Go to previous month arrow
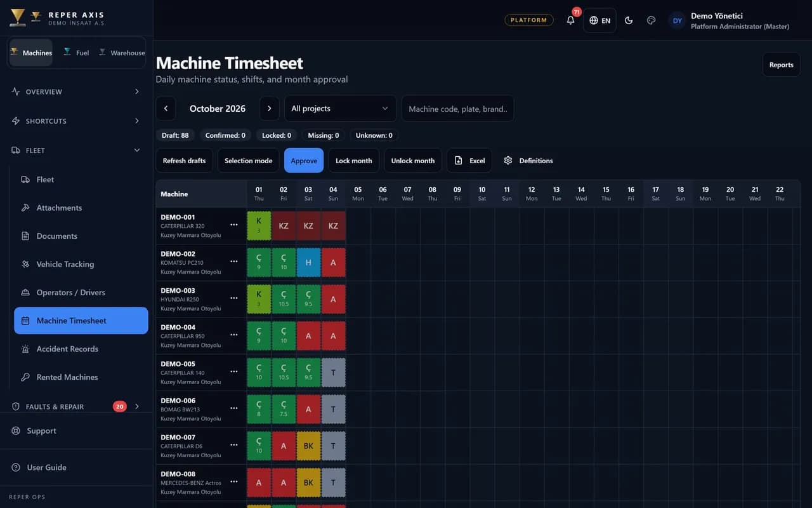The width and height of the screenshot is (812, 508). [x=166, y=109]
